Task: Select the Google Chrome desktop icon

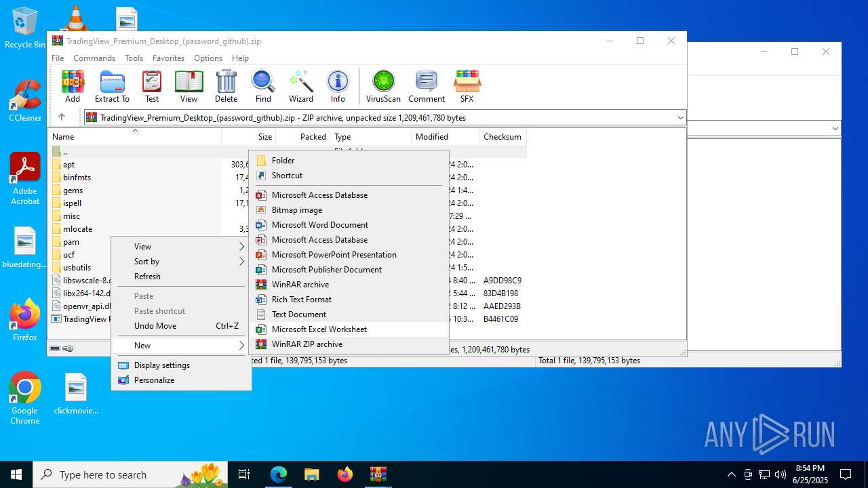Action: click(x=25, y=399)
